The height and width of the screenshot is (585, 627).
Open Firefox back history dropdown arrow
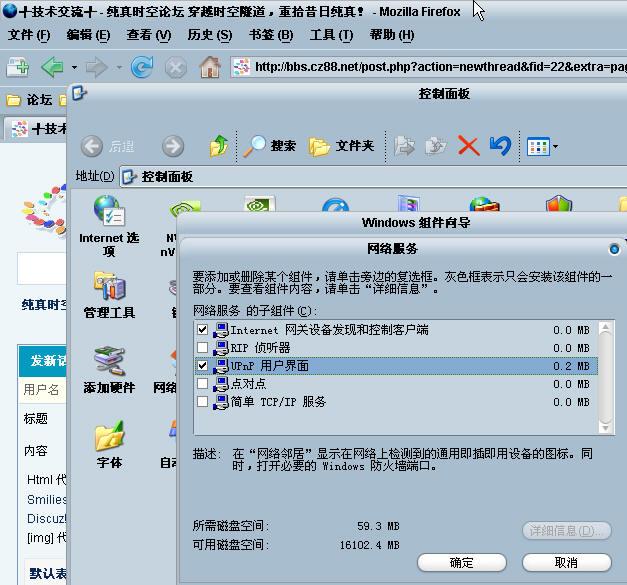pos(74,67)
